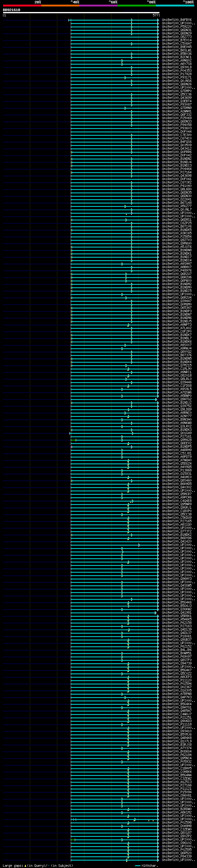
Task: Click the cyan ~100% identity color band
Action: coord(175,6)
